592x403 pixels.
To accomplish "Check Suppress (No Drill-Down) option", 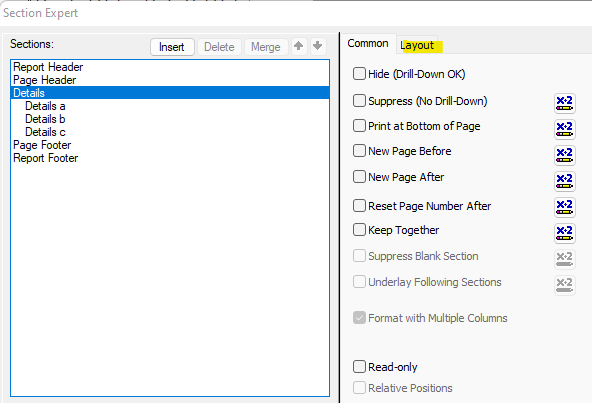I will pyautogui.click(x=359, y=101).
